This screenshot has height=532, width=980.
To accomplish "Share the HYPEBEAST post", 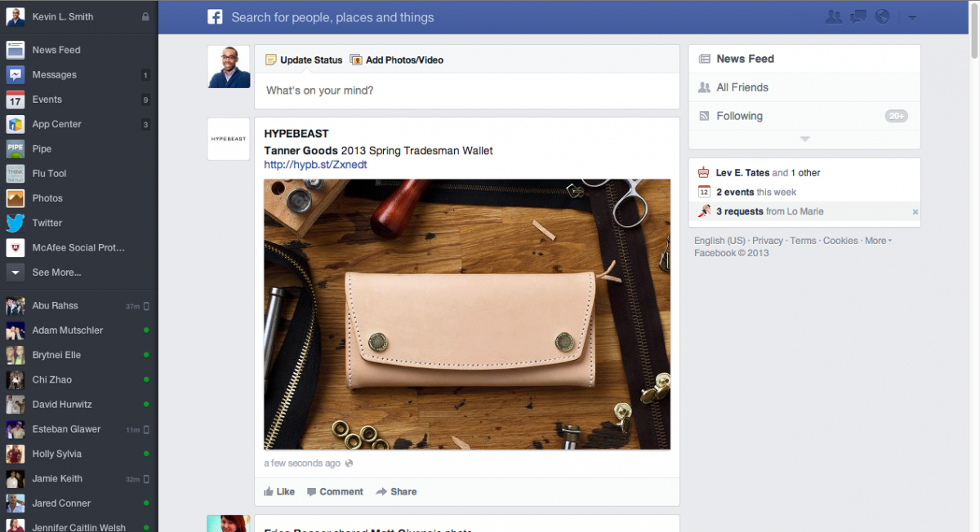I will [396, 491].
